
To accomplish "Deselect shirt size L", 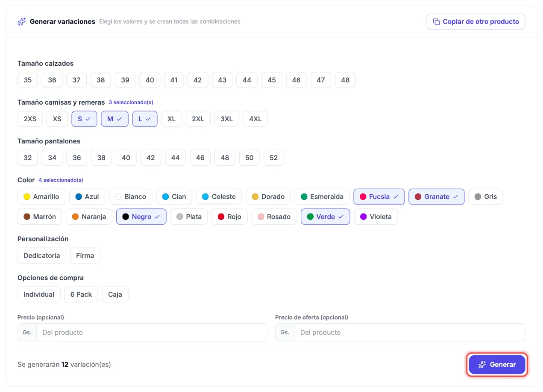I will (145, 119).
